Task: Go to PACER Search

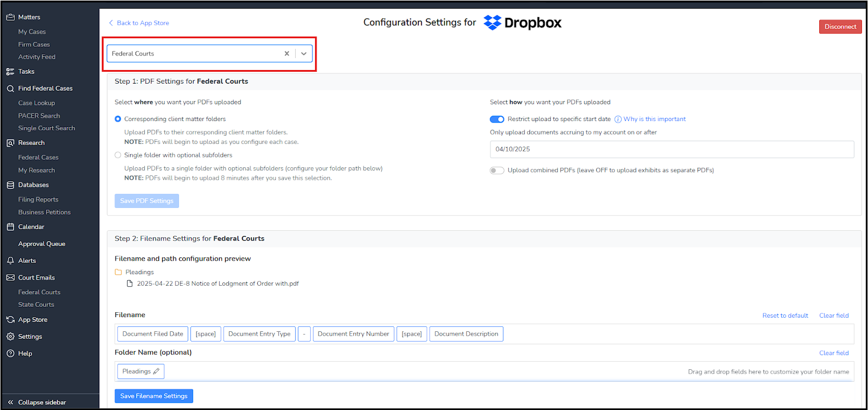Action: point(39,116)
